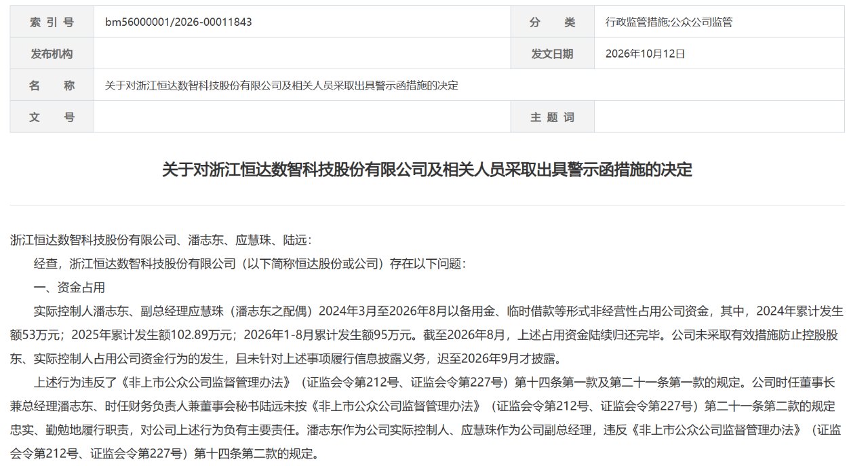Click the 名称 label cell
The width and height of the screenshot is (868, 466).
pos(52,85)
